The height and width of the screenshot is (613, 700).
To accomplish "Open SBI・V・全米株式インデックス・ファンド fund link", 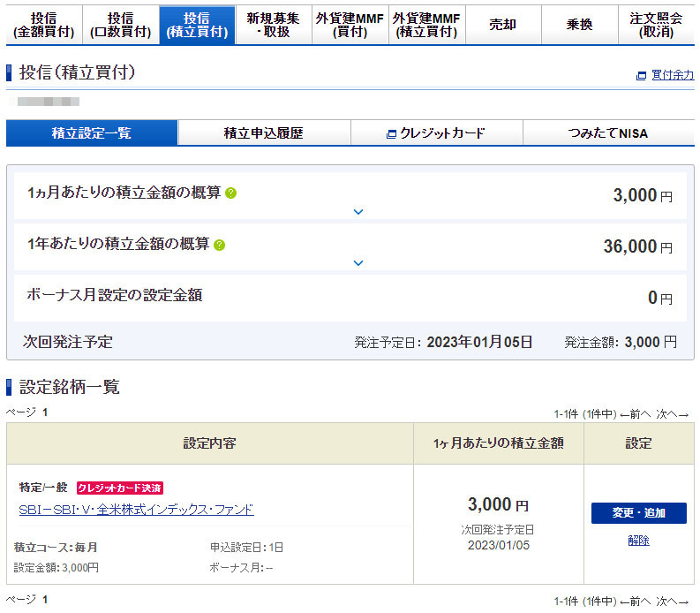I will tap(136, 510).
